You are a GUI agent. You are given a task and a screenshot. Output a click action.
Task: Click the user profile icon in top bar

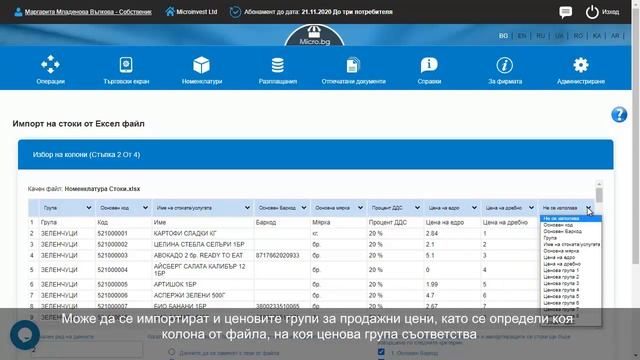[18, 12]
